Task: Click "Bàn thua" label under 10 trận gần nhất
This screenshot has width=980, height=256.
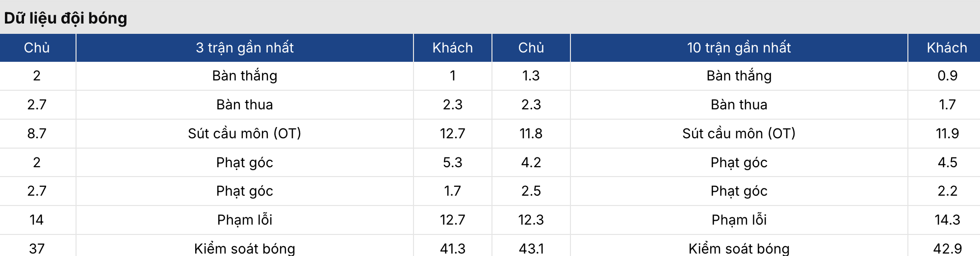Action: (x=739, y=104)
